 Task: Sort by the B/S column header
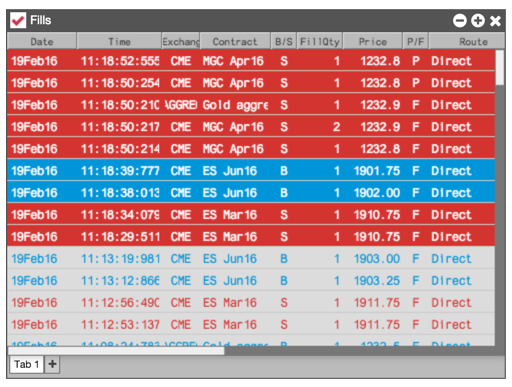(284, 42)
